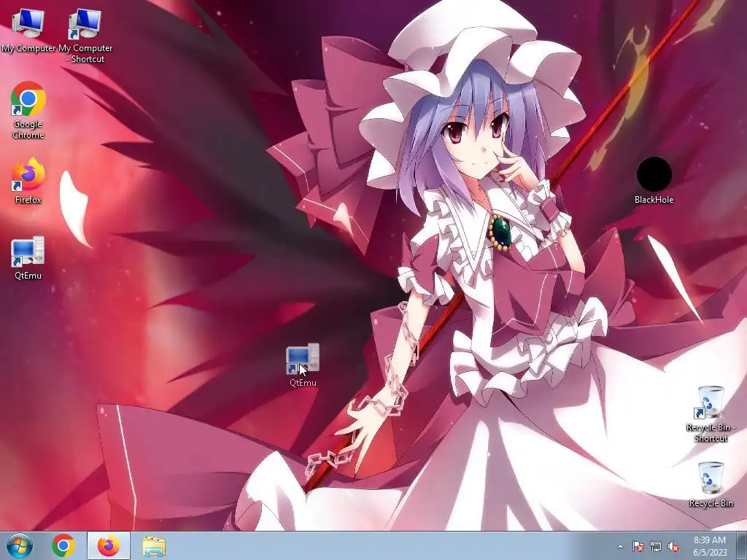747x560 pixels.
Task: Open Action Center flag in tray
Action: [638, 546]
